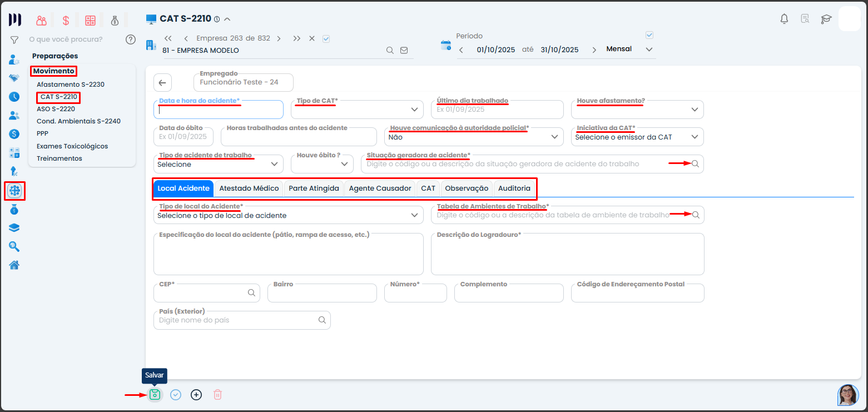
Task: Click the envelope icon next to company name
Action: (x=404, y=50)
